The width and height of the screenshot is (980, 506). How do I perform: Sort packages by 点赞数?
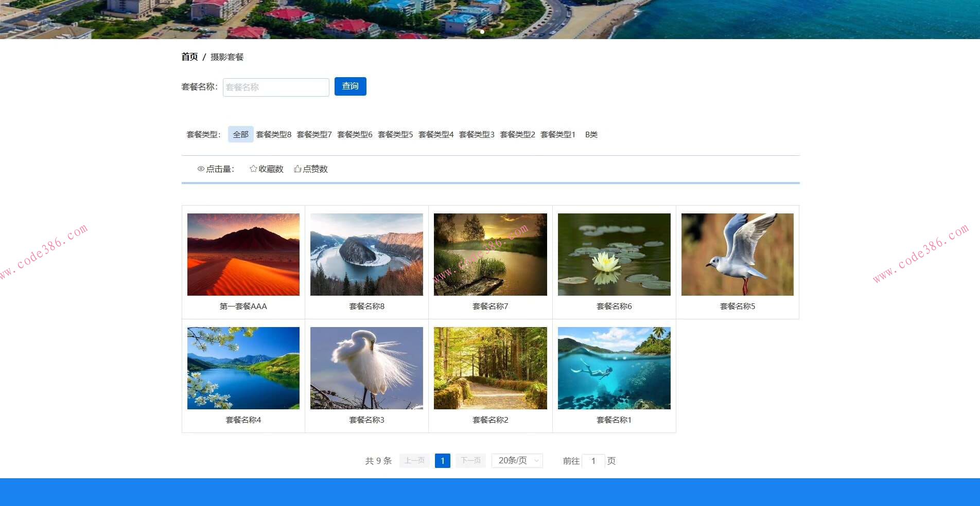point(315,169)
